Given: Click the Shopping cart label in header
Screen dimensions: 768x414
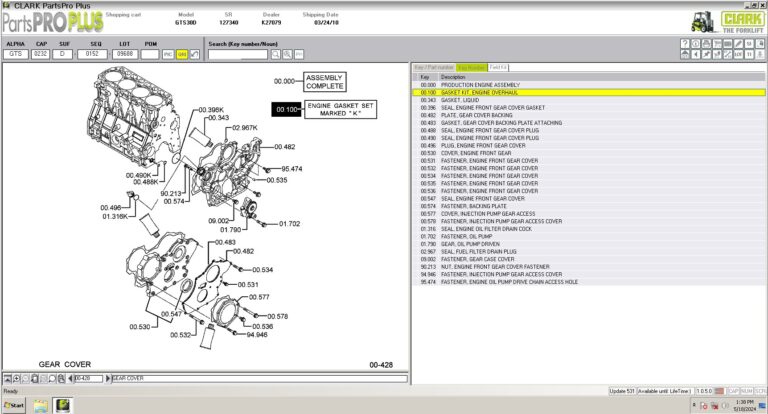Looking at the screenshot, I should [x=123, y=15].
